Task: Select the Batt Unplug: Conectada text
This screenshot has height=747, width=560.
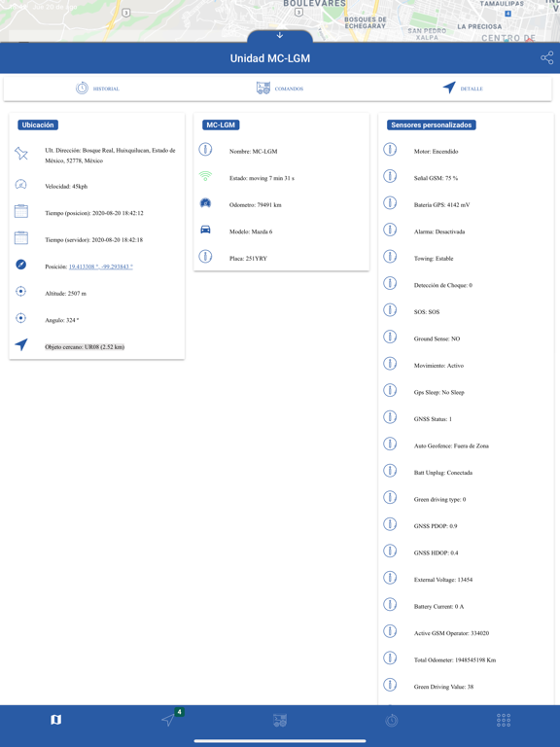Action: (443, 473)
